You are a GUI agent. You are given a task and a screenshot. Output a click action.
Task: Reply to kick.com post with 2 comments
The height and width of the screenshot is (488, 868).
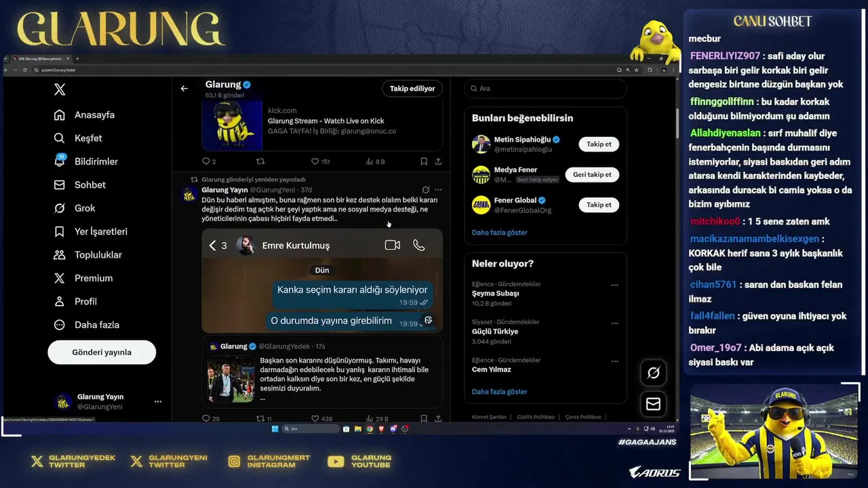click(209, 161)
